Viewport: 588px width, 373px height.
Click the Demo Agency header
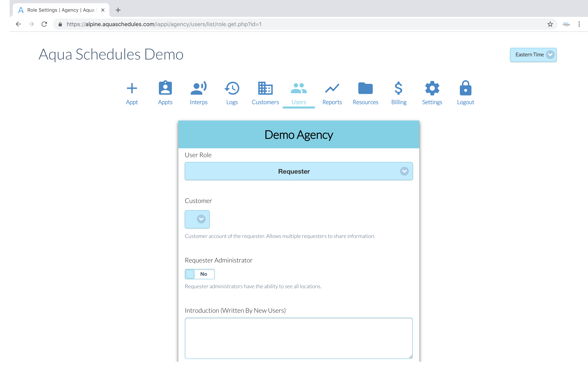coord(299,135)
